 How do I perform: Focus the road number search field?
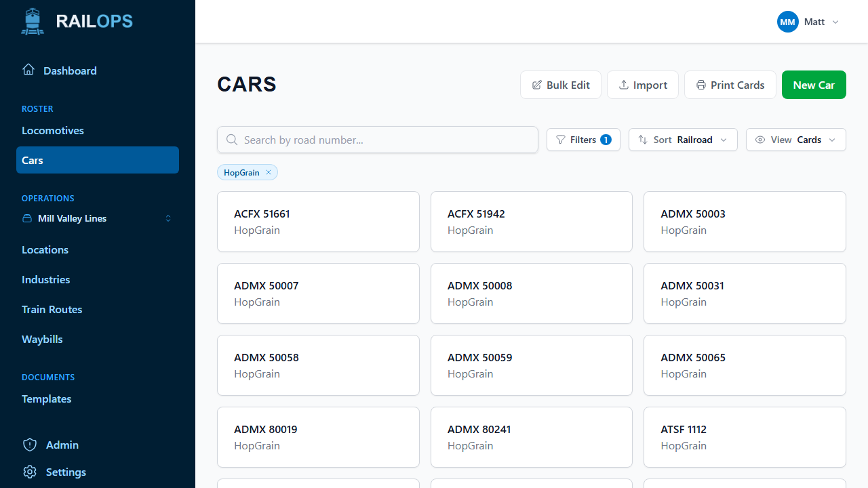[x=378, y=140]
